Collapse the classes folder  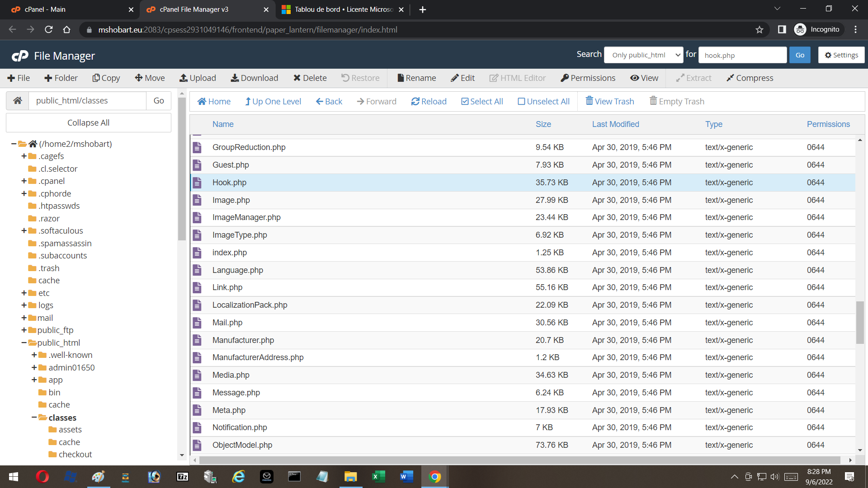coord(34,418)
